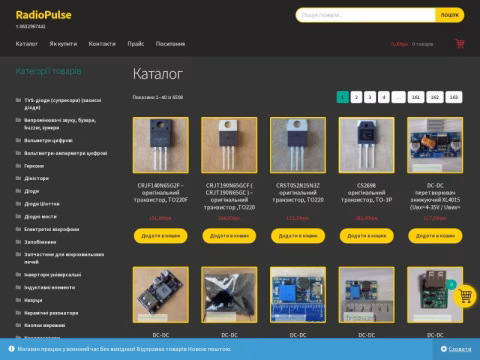Open USB DC-DC module image in second row
Image resolution: width=480 pixels, height=360 pixels.
(x=161, y=295)
